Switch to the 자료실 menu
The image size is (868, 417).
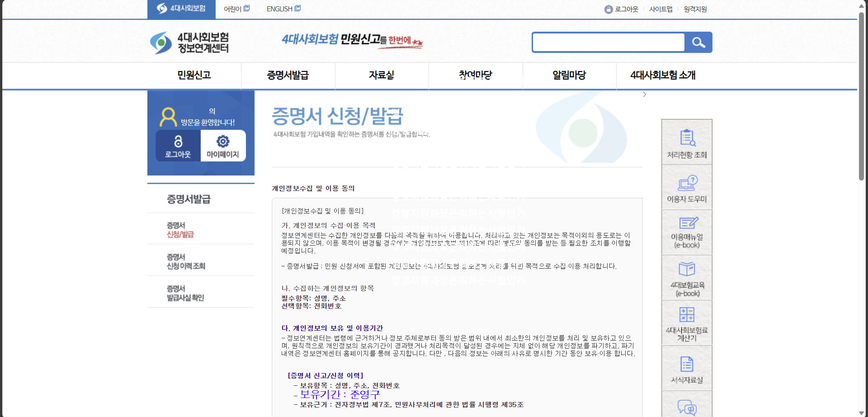coord(381,76)
